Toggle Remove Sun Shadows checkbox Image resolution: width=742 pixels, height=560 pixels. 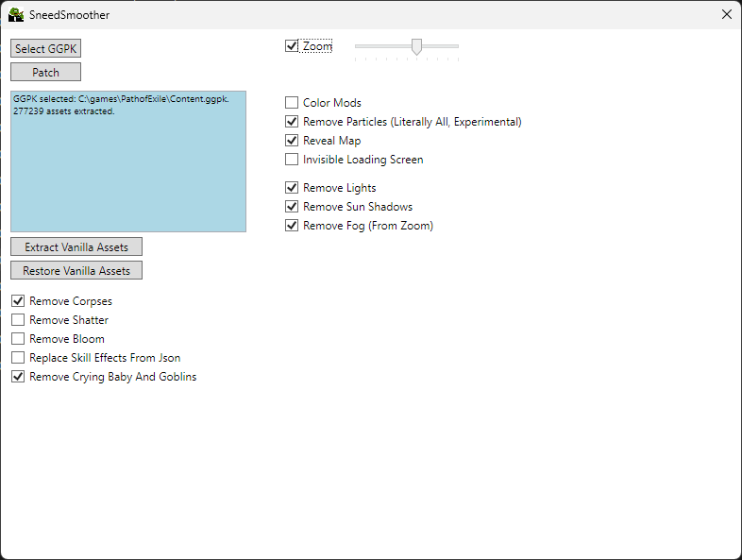click(292, 207)
